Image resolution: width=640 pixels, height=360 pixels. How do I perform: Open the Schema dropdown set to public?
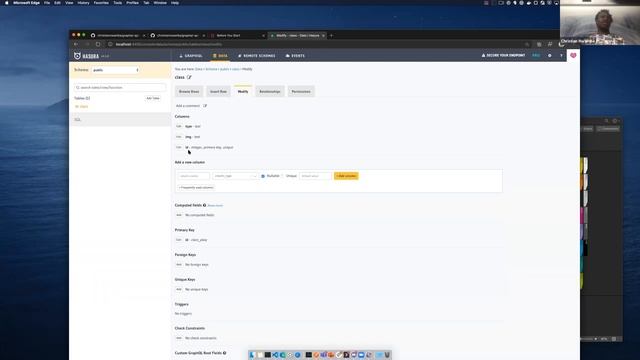point(116,70)
